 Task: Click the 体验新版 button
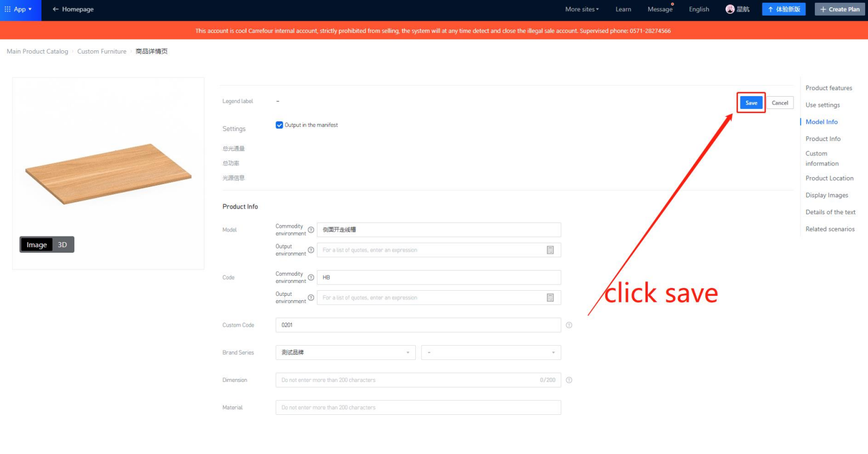coord(784,10)
